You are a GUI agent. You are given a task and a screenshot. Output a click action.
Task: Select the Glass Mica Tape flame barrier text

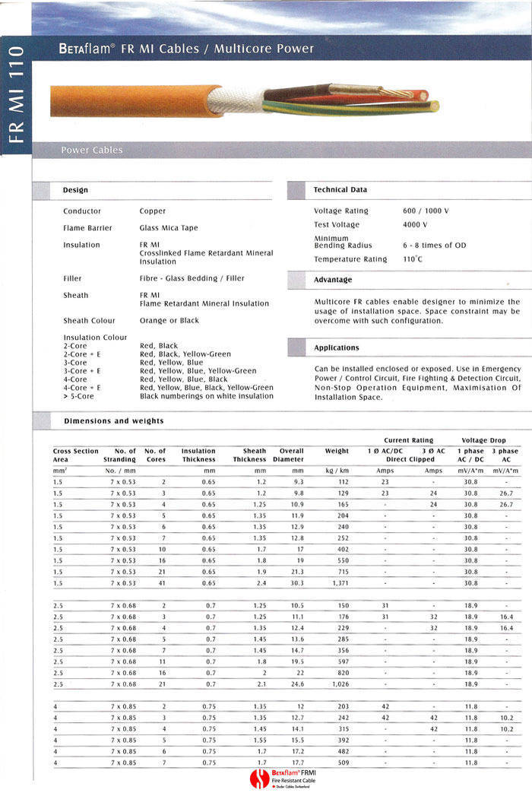pos(169,228)
